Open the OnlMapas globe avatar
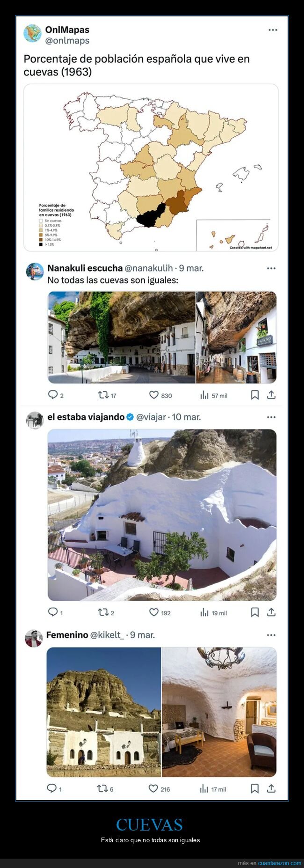304x868 pixels. 33,33
